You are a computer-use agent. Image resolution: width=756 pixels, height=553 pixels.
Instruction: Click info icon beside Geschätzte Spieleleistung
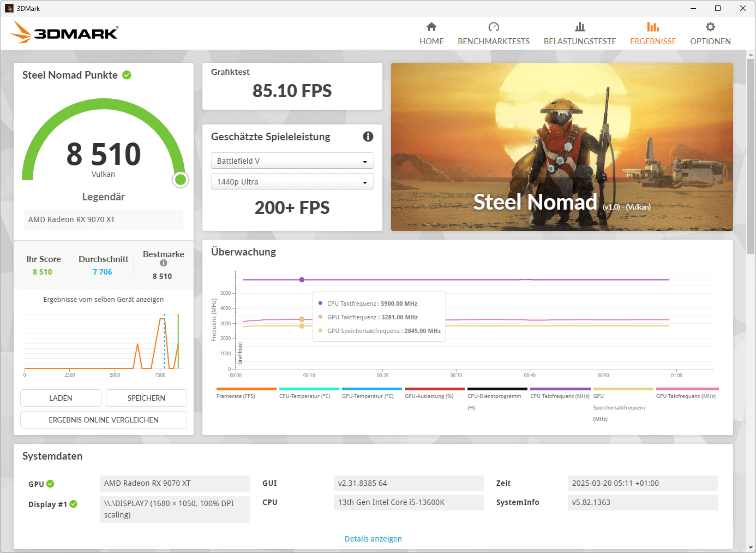pos(368,136)
